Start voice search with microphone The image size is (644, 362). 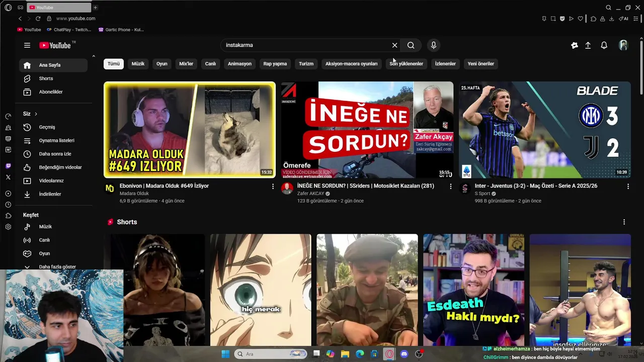[434, 45]
